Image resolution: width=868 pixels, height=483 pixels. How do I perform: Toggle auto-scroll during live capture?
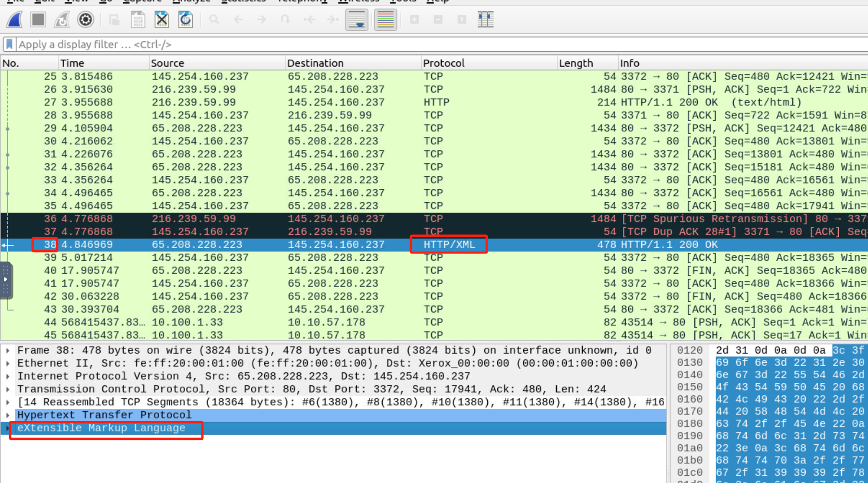click(357, 20)
